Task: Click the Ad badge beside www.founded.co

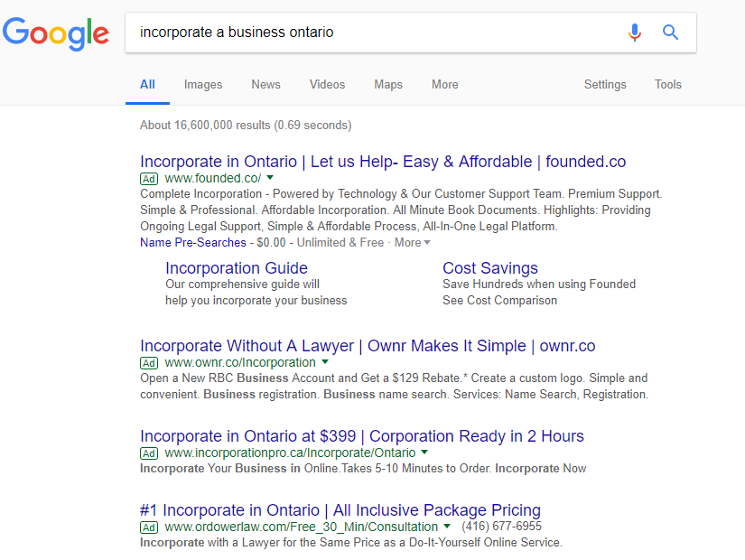Action: point(149,179)
